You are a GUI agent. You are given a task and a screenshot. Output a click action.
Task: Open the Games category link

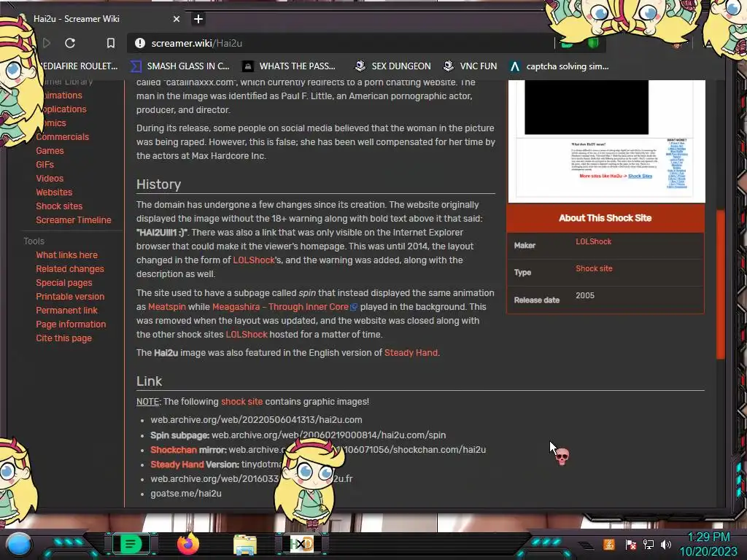(50, 150)
